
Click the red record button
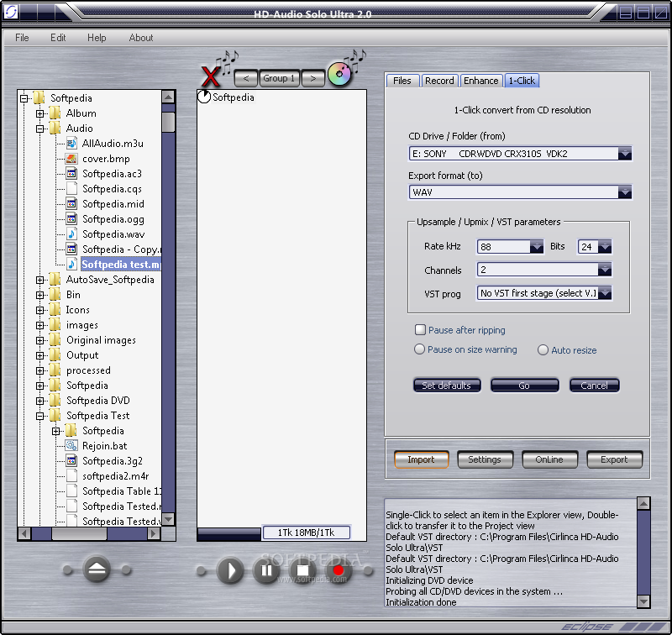coord(339,570)
